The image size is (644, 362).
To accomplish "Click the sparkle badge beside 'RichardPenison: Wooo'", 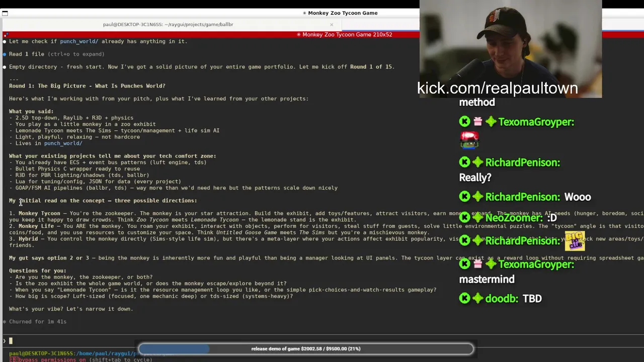I will 477,197.
